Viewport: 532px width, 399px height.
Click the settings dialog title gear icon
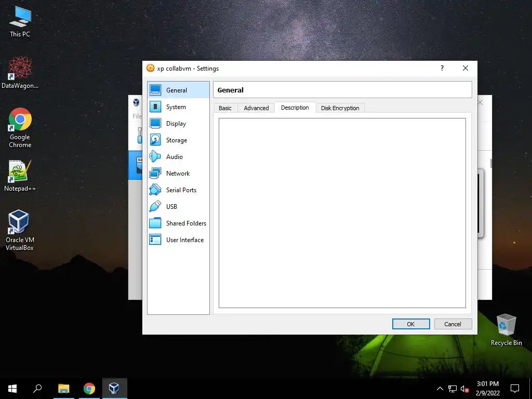(x=150, y=68)
